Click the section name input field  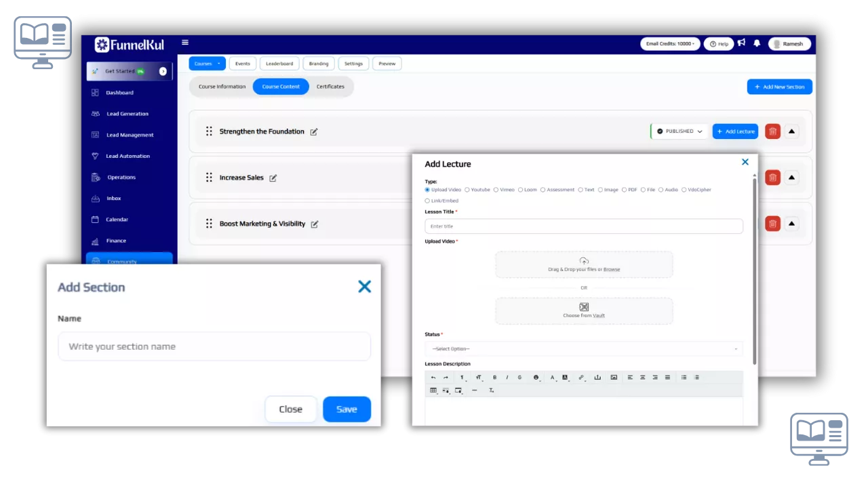214,346
